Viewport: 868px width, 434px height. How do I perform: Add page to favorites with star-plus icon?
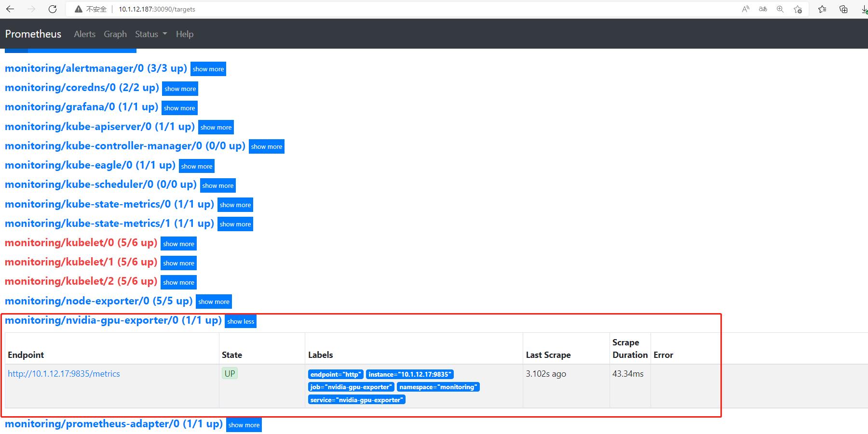[x=798, y=9]
